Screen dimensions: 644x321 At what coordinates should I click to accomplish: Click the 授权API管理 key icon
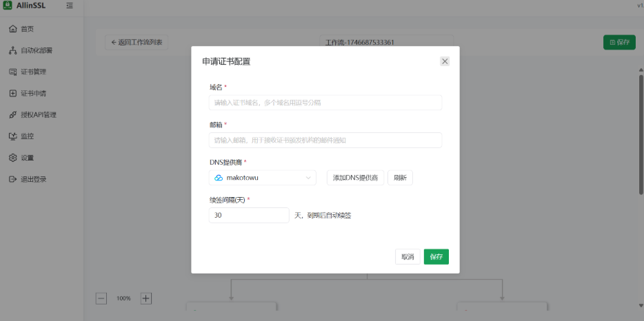click(12, 115)
